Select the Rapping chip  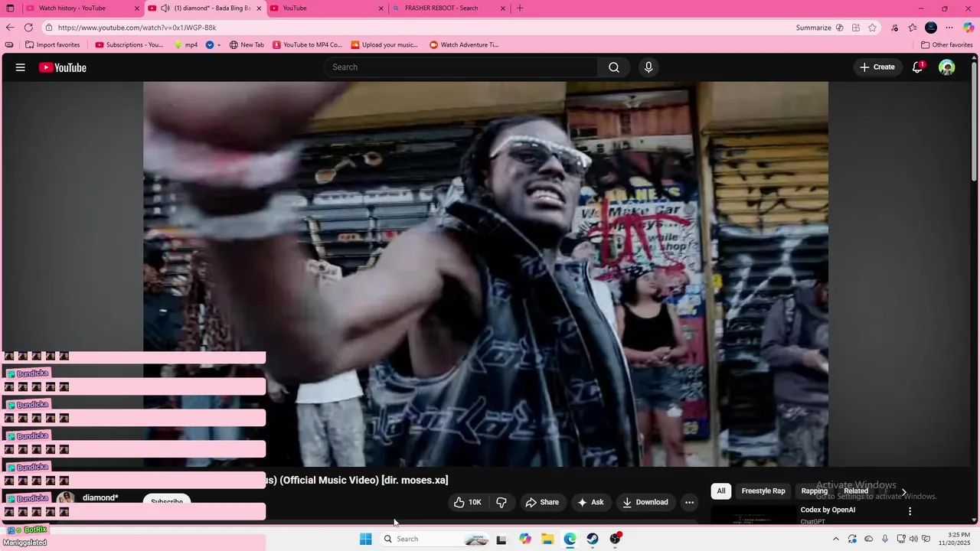(814, 491)
